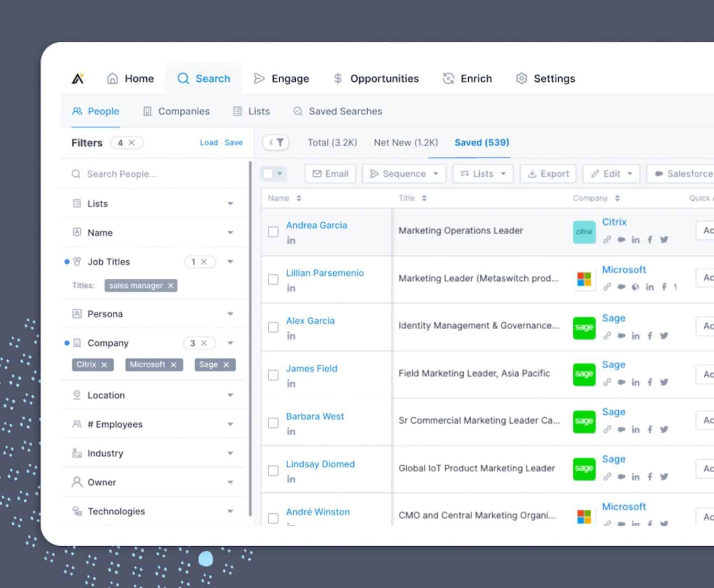Click Facebook icon in Barbara West row
Image resolution: width=714 pixels, height=588 pixels.
coord(650,429)
